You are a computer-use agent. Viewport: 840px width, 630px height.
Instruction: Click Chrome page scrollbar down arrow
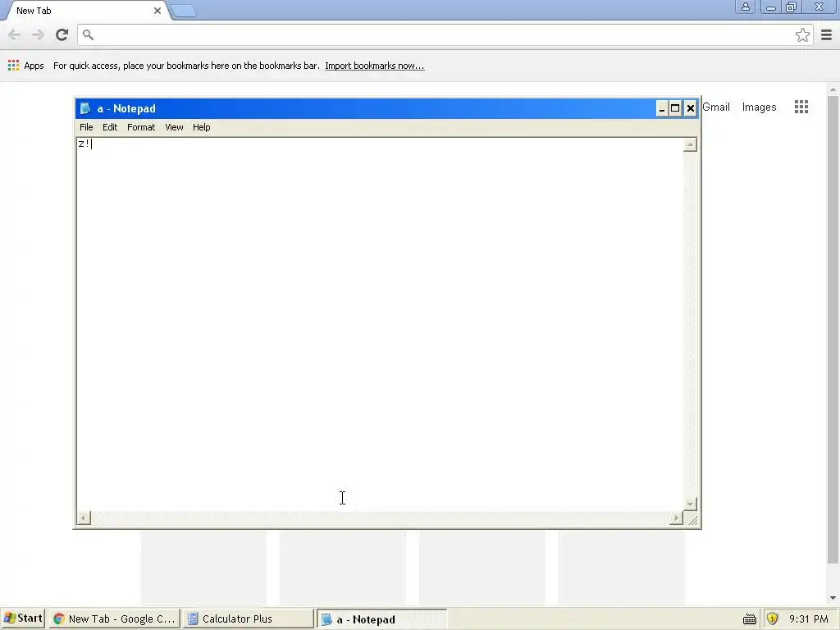click(833, 598)
